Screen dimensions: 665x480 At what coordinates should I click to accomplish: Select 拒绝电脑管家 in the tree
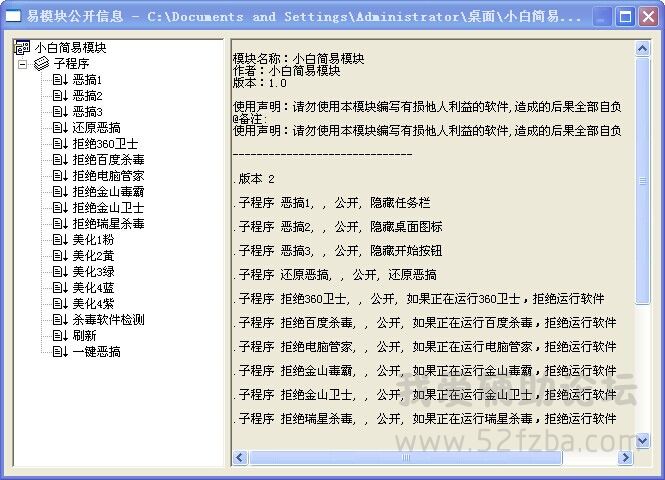pos(108,176)
